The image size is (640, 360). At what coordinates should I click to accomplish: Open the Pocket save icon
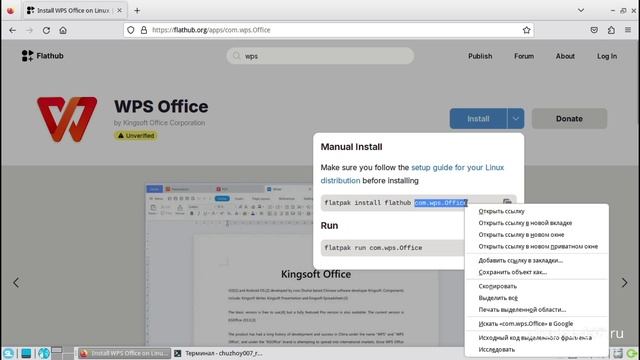594,30
